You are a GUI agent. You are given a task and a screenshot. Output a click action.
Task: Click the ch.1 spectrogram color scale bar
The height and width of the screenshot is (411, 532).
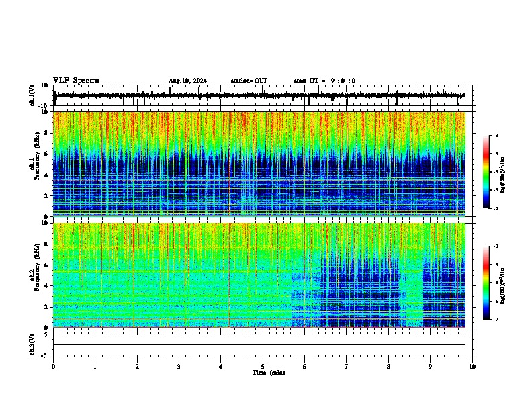point(486,172)
